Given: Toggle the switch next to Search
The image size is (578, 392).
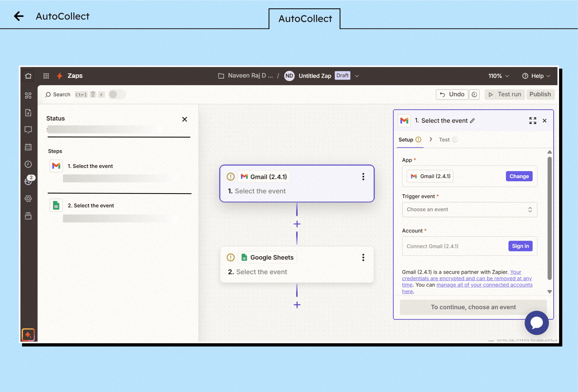Looking at the screenshot, I should click(x=117, y=95).
